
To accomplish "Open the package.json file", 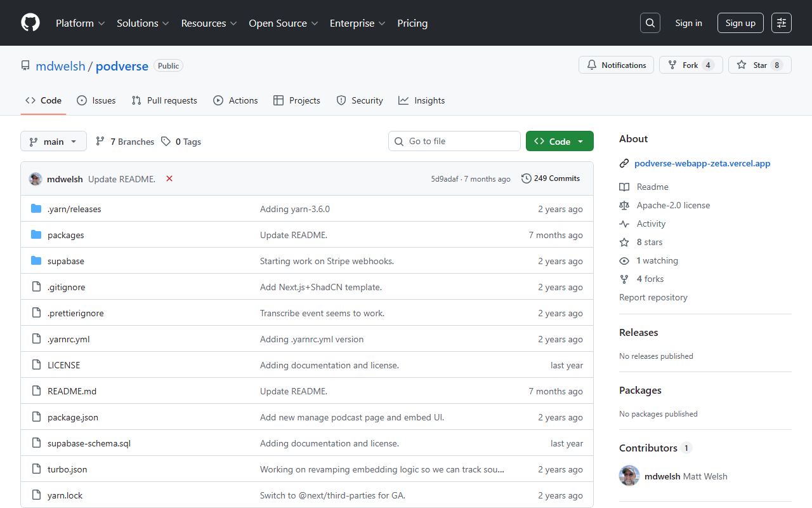I will pos(73,417).
